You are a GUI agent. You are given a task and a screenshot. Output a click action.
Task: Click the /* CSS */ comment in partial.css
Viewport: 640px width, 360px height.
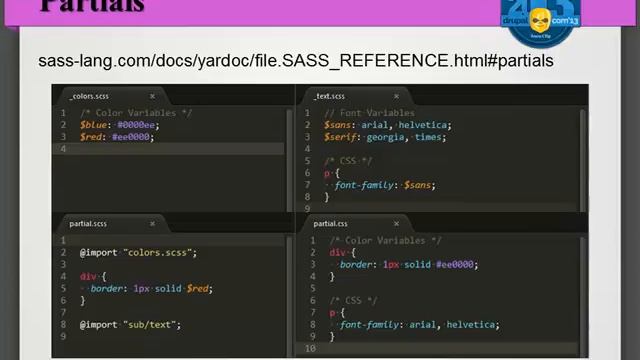coord(353,301)
